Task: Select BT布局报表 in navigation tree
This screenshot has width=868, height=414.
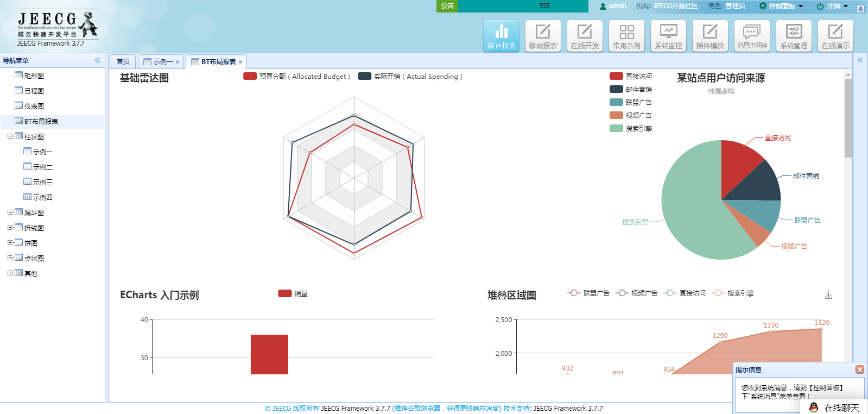Action: [41, 122]
